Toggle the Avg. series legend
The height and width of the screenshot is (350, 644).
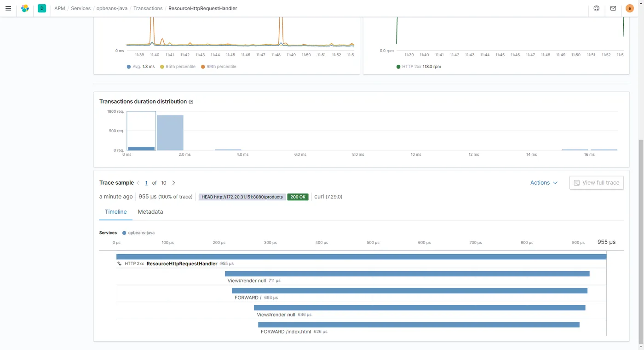click(140, 67)
